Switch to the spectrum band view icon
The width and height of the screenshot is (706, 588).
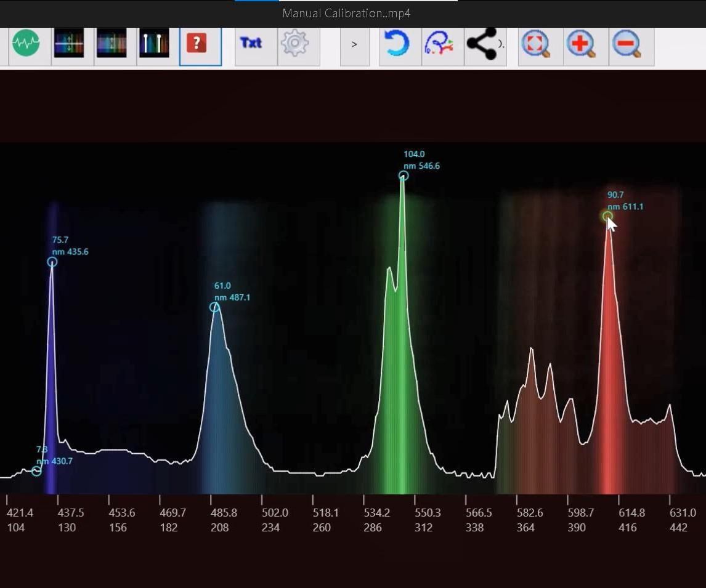(x=112, y=43)
